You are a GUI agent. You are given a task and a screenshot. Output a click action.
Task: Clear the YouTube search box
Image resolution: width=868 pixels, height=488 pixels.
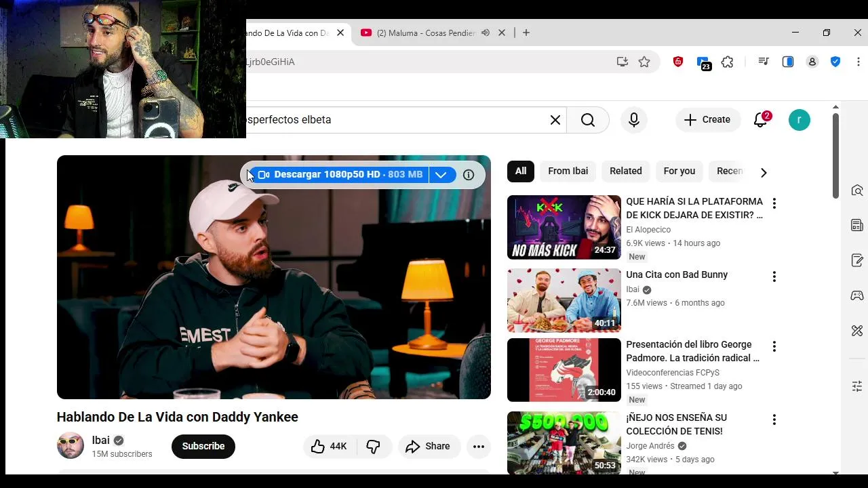tap(555, 120)
